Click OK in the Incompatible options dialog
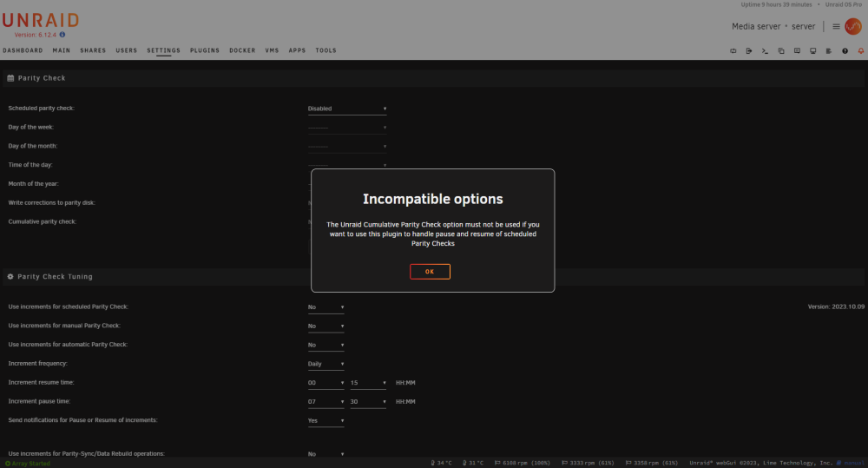The image size is (868, 468). pos(430,272)
